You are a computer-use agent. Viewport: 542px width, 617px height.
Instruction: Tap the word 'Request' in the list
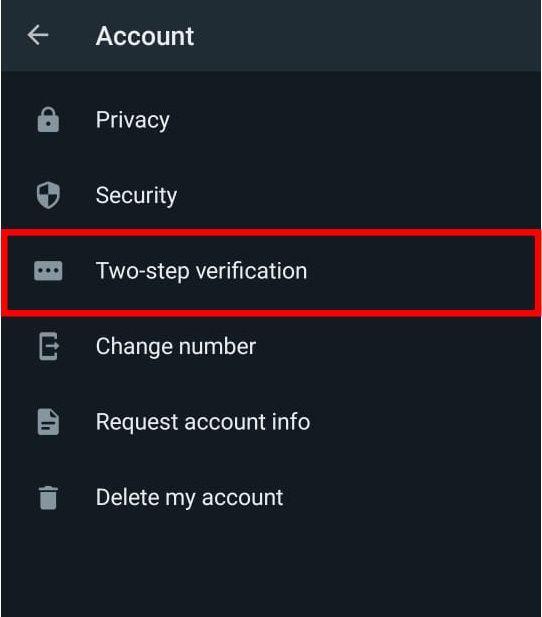tap(137, 423)
